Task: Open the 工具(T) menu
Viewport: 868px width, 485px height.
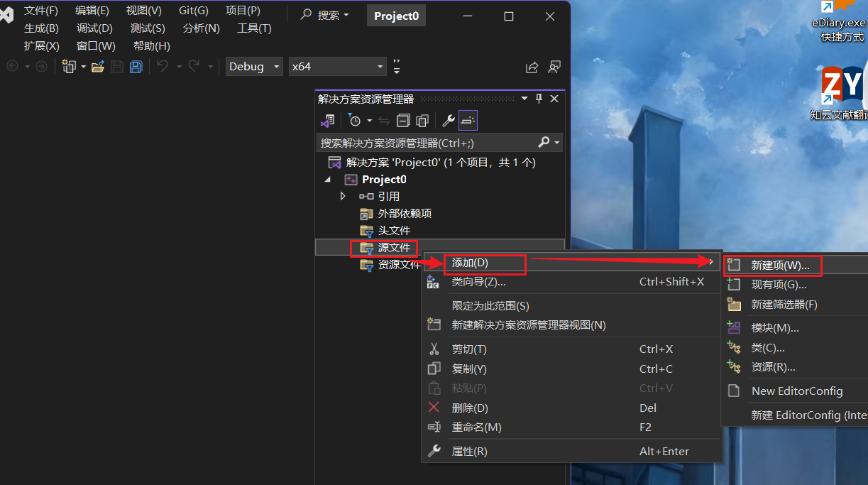Action: click(x=254, y=28)
